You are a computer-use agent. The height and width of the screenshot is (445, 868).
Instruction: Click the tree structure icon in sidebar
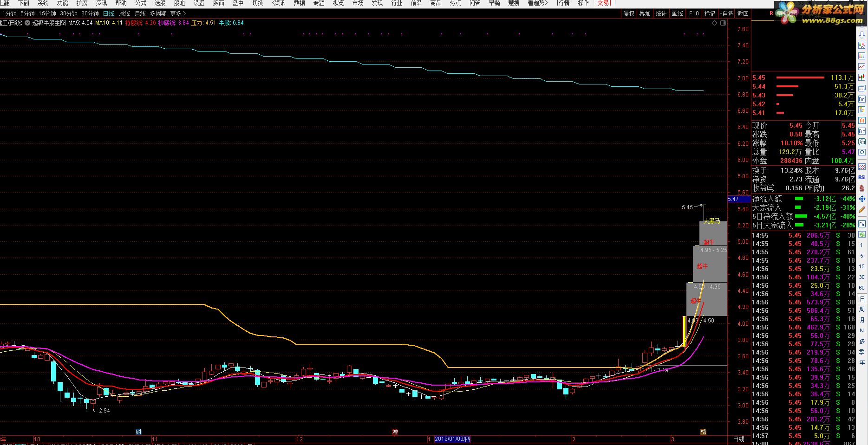point(862,110)
